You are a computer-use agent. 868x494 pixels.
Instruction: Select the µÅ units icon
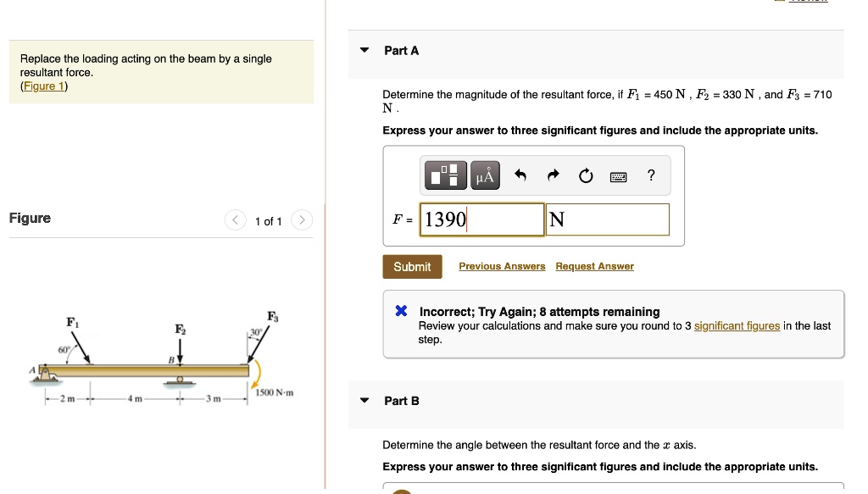(484, 175)
